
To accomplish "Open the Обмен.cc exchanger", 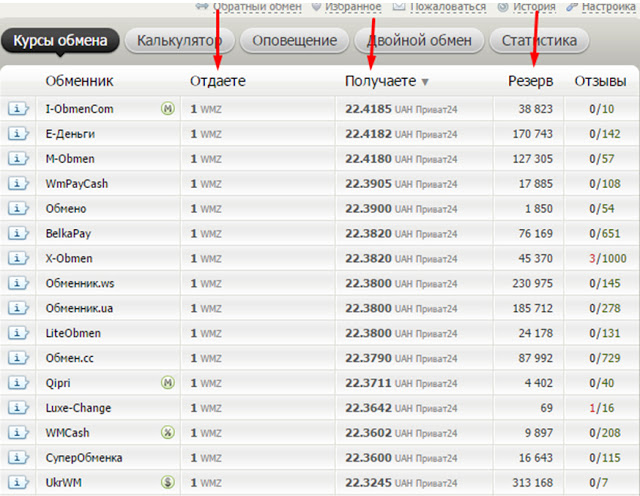I will (x=69, y=358).
